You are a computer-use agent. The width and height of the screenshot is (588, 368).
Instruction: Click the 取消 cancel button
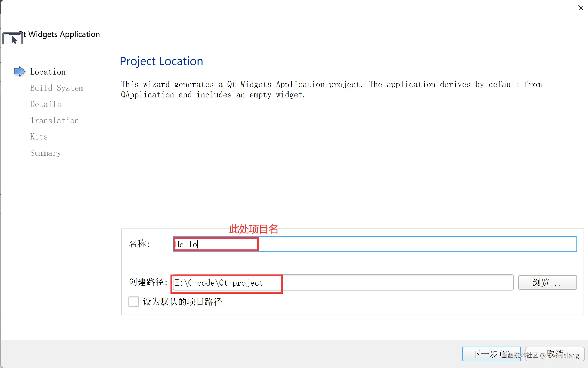[x=555, y=354]
